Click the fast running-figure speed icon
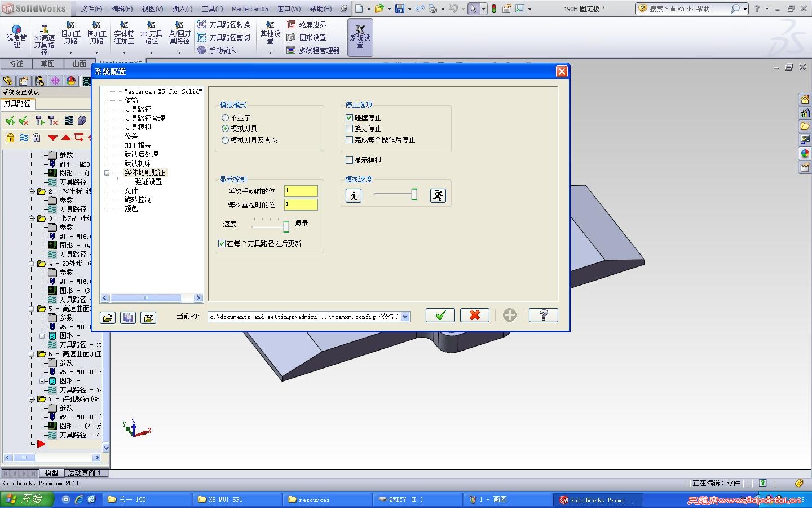 (438, 196)
